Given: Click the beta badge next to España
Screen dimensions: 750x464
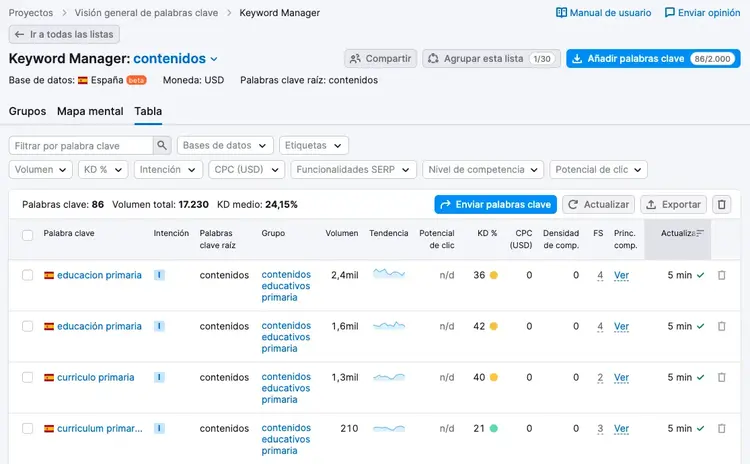Looking at the screenshot, I should pos(136,80).
